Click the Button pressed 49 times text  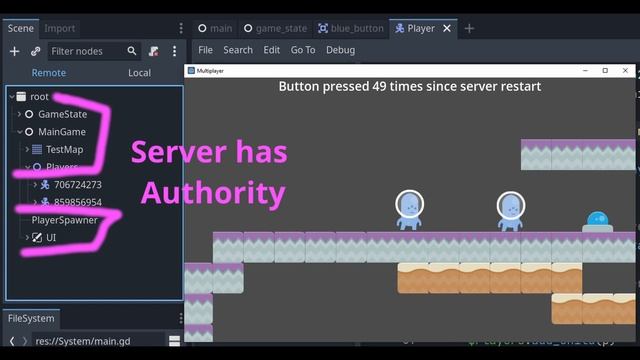[410, 87]
